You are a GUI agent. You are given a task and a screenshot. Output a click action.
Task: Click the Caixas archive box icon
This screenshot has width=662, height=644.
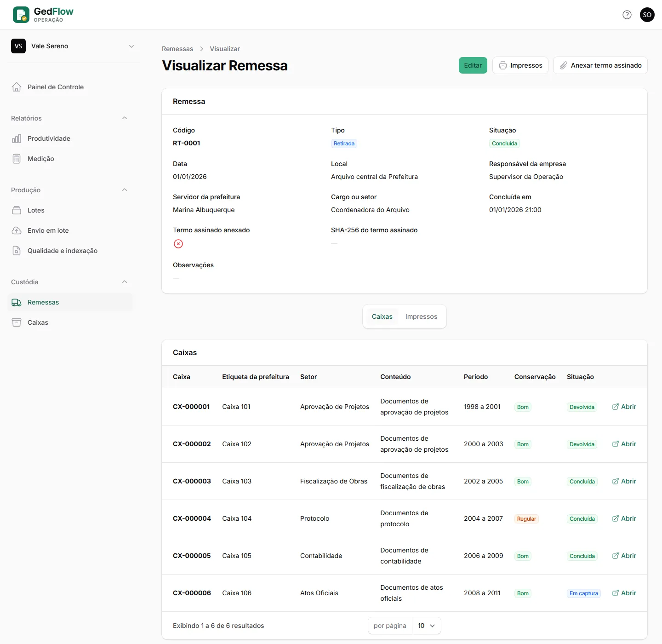tap(17, 322)
